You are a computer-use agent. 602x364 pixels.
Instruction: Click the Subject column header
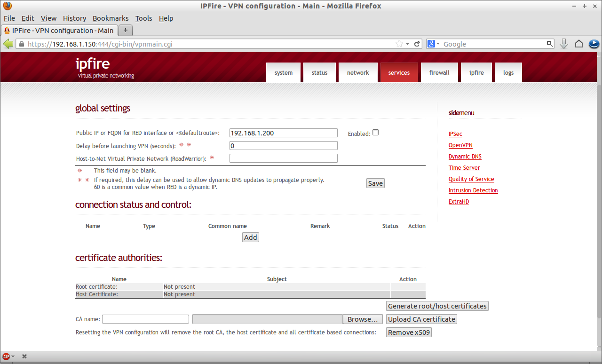coord(277,279)
